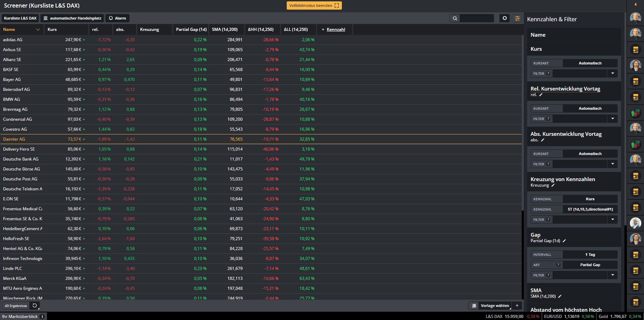Click L&S DAX quote in status bar
The image size is (644, 320).
click(512, 317)
